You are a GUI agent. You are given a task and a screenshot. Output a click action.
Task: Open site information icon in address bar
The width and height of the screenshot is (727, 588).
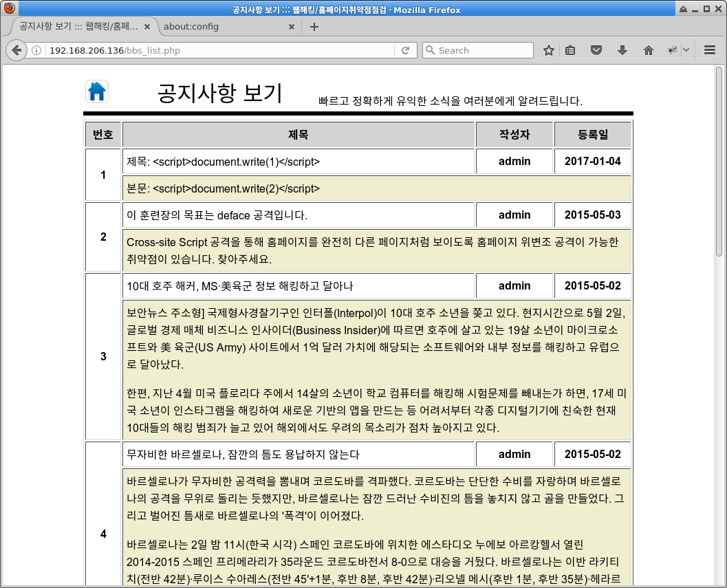coord(36,50)
